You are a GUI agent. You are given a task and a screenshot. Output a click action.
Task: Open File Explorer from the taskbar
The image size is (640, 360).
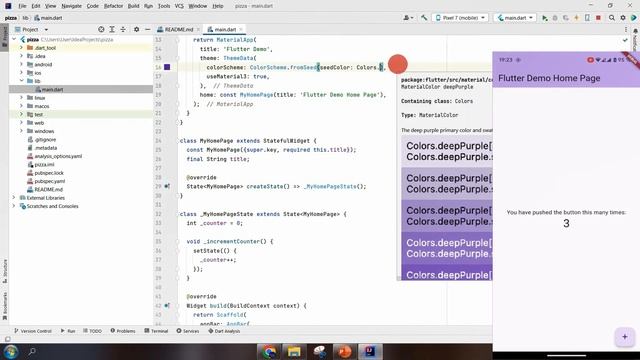[294, 352]
